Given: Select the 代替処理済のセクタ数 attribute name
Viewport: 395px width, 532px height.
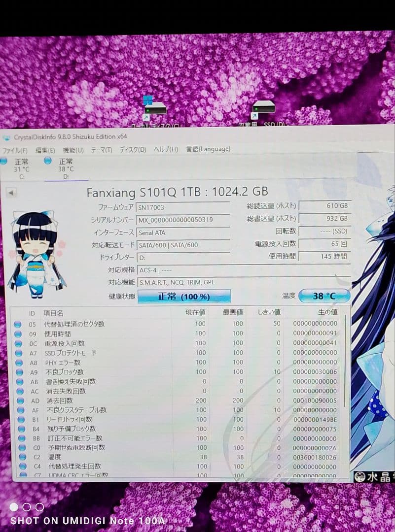Looking at the screenshot, I should point(74,324).
